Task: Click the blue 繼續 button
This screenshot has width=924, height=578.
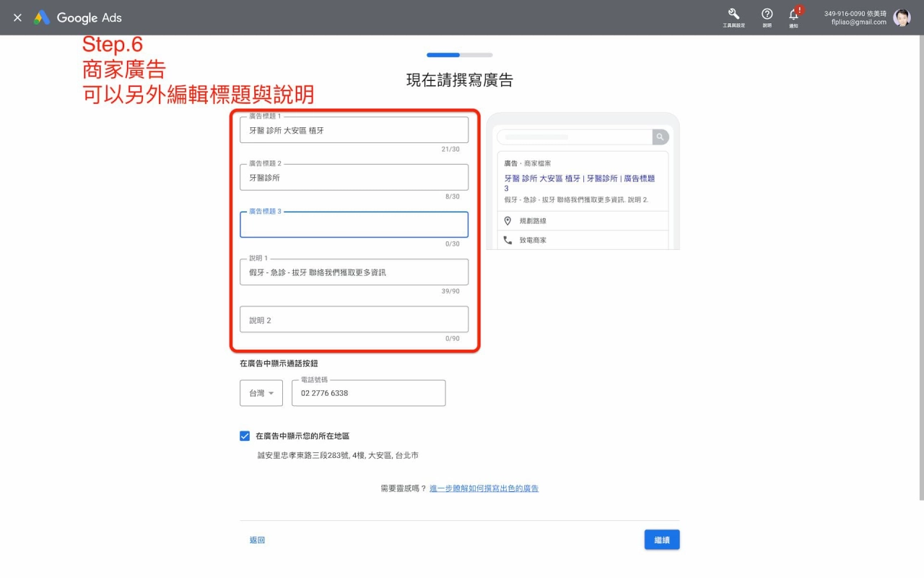Action: 662,540
